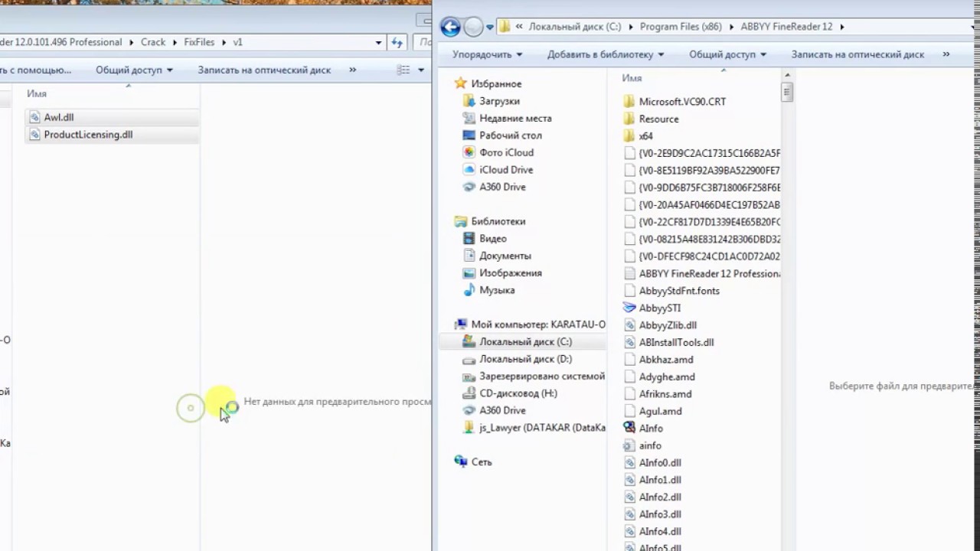Image resolution: width=980 pixels, height=551 pixels.
Task: Select AbbyyZlib.dll file
Action: click(668, 325)
